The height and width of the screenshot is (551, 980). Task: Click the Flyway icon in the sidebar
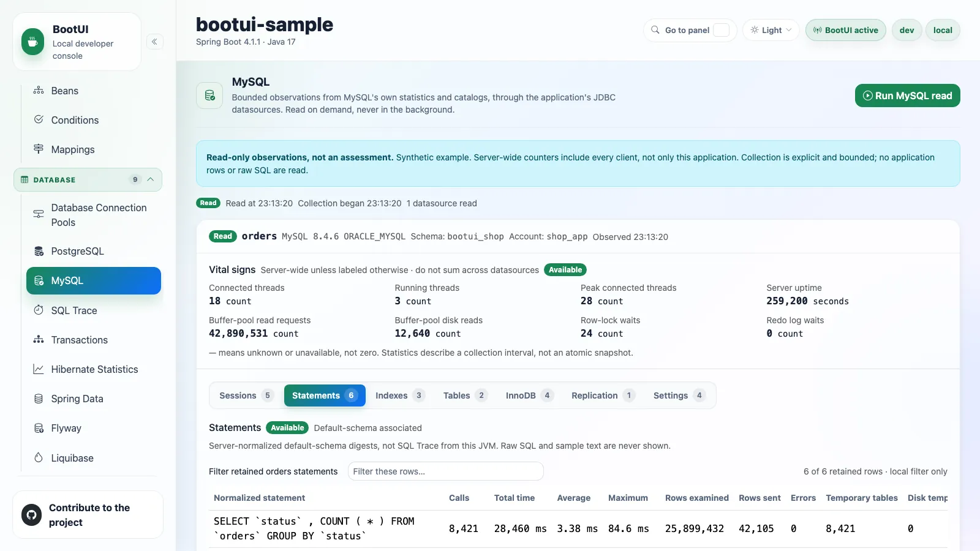point(39,428)
